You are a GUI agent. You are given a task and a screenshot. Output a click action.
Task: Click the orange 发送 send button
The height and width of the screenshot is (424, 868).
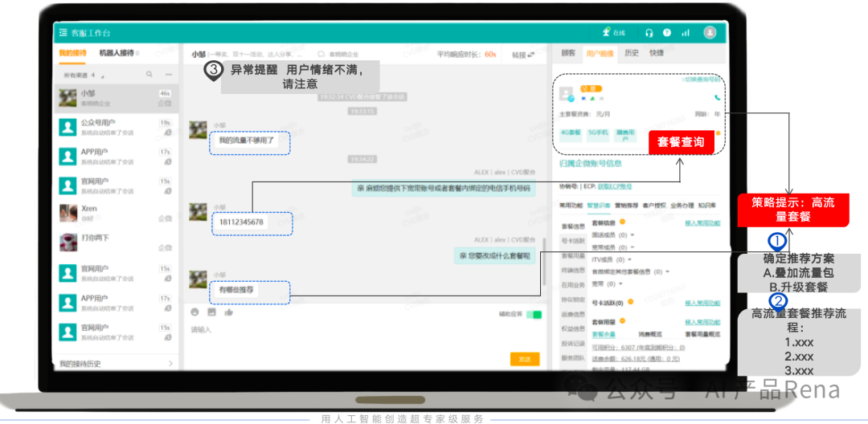tap(524, 359)
